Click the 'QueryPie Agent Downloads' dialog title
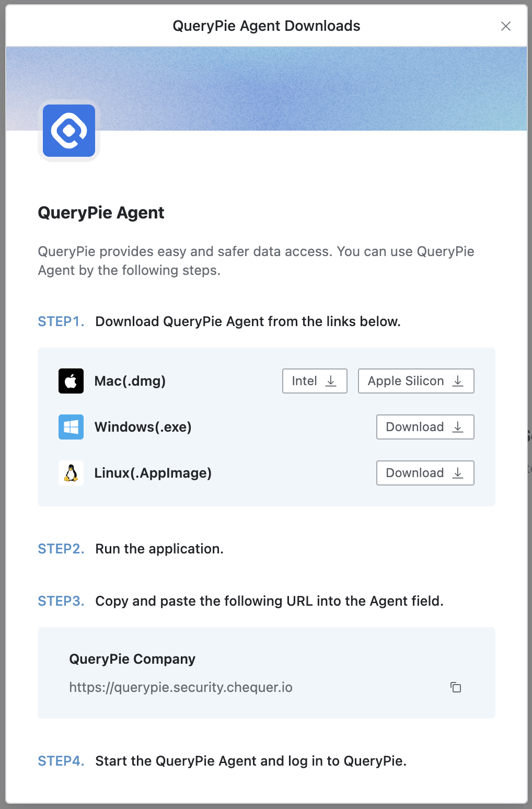 pyautogui.click(x=267, y=26)
